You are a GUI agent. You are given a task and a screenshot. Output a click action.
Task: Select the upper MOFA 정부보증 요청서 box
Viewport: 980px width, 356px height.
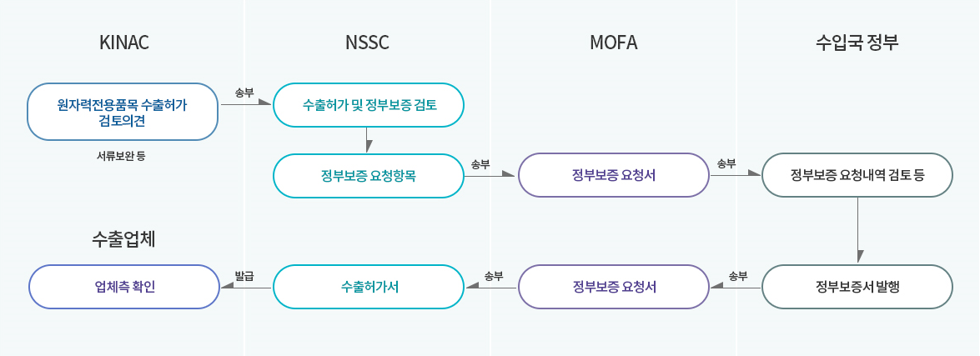[614, 176]
